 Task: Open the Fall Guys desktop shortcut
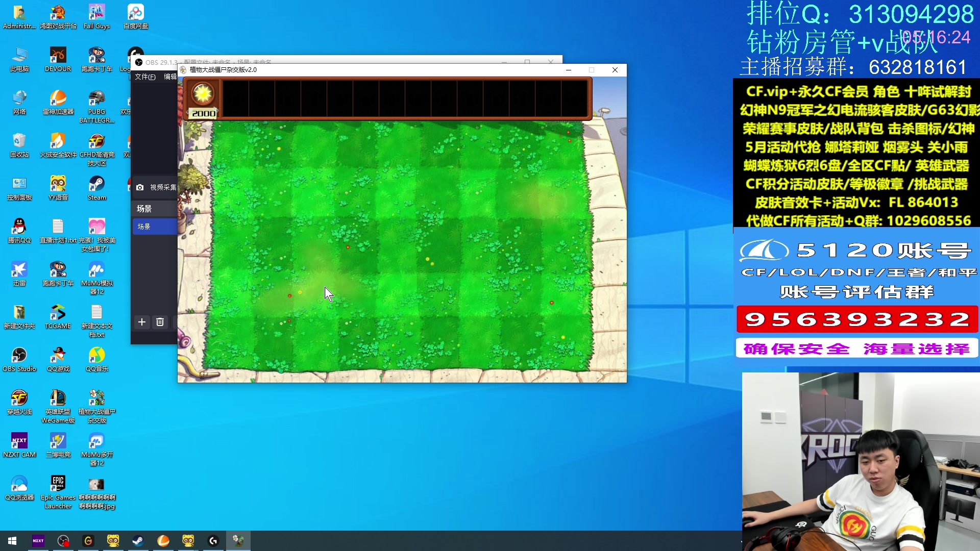[96, 17]
